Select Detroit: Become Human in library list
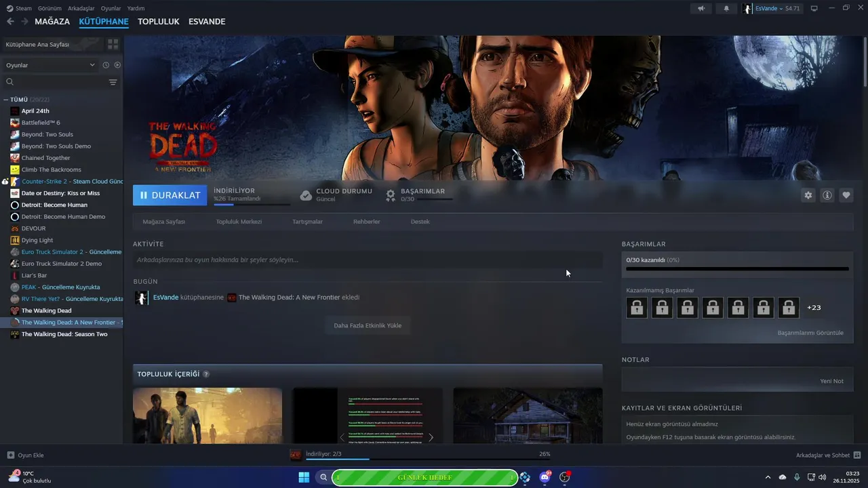868x488 pixels. point(54,205)
